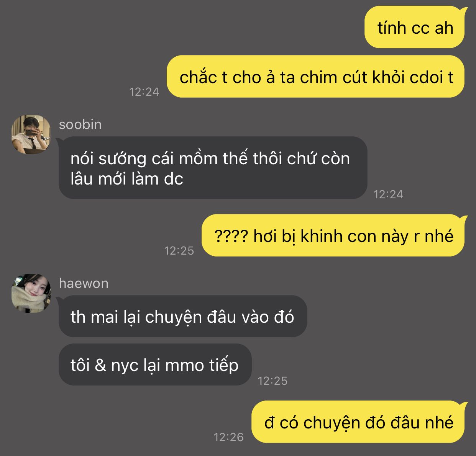Tap the 12:25 timestamp after haewon's message

(272, 381)
